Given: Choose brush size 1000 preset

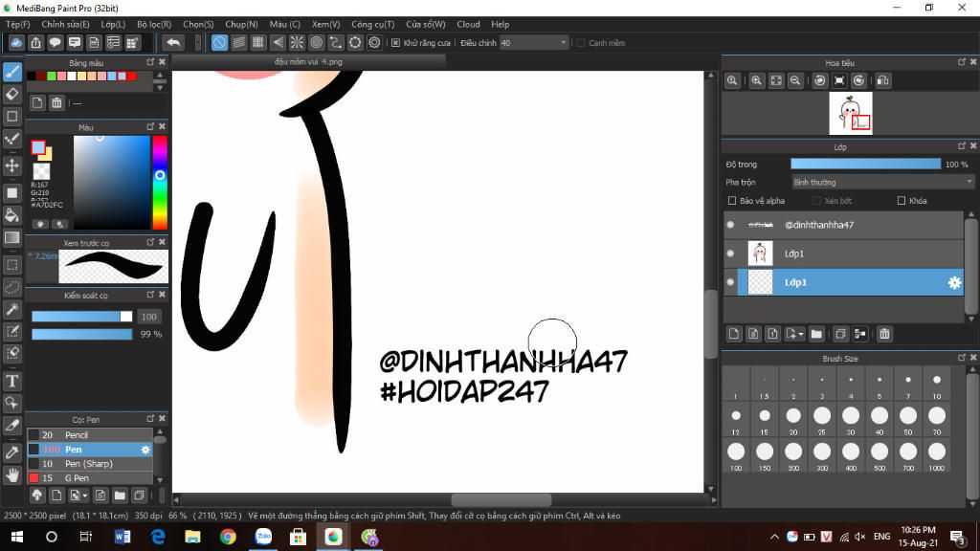Looking at the screenshot, I should pyautogui.click(x=936, y=454).
